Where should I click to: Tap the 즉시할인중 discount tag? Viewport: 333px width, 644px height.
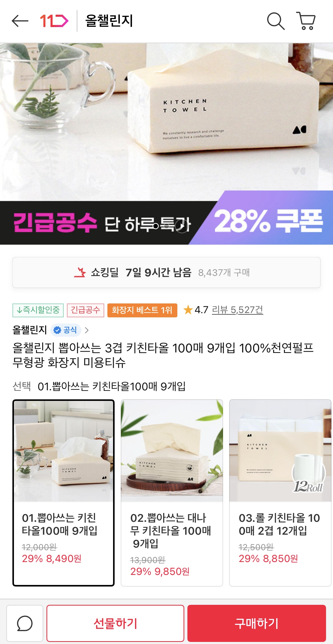pyautogui.click(x=38, y=310)
